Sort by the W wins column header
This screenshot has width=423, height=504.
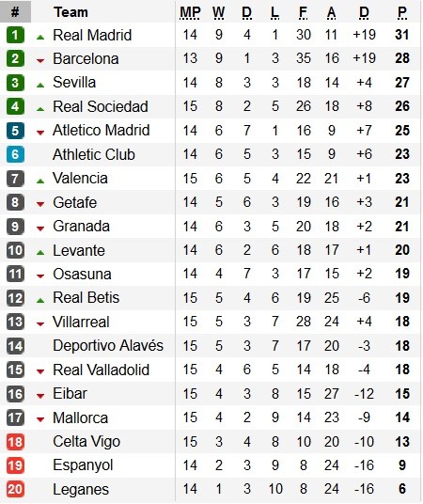coord(219,12)
